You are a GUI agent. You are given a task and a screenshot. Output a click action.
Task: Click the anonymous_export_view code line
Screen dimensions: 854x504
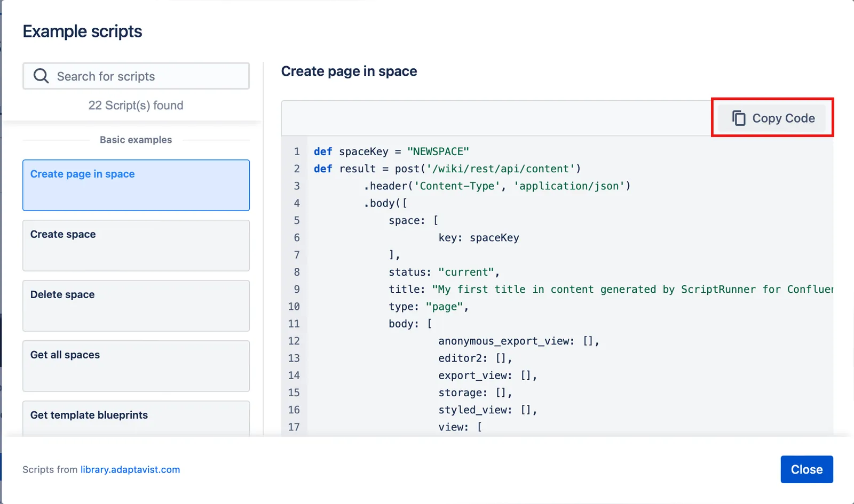pos(519,341)
